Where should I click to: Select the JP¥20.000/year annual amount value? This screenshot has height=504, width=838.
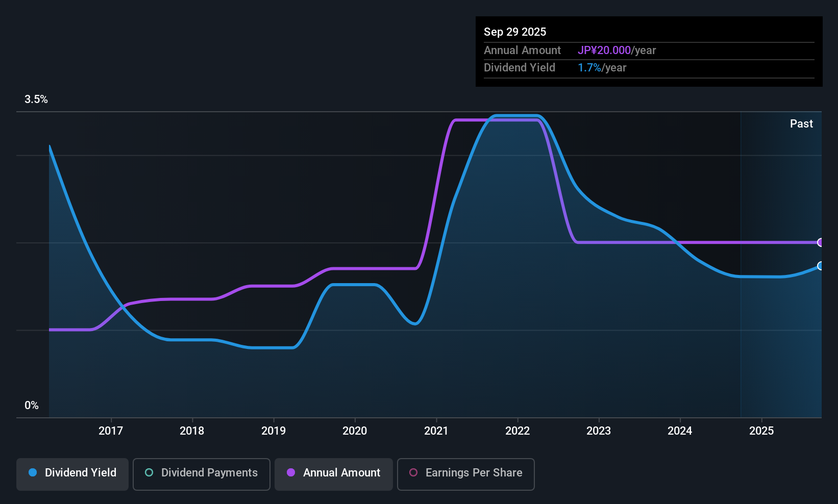click(617, 51)
